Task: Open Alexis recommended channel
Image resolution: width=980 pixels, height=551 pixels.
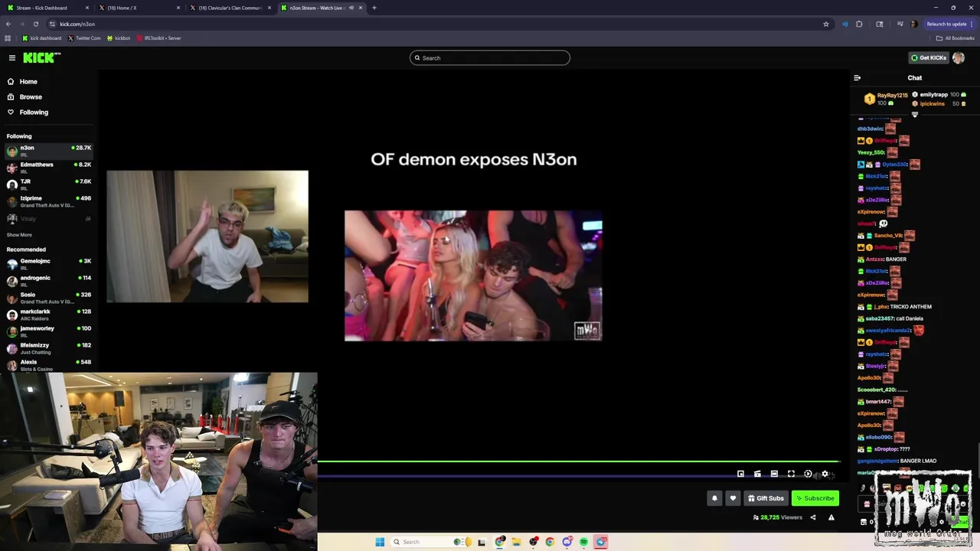Action: click(49, 364)
